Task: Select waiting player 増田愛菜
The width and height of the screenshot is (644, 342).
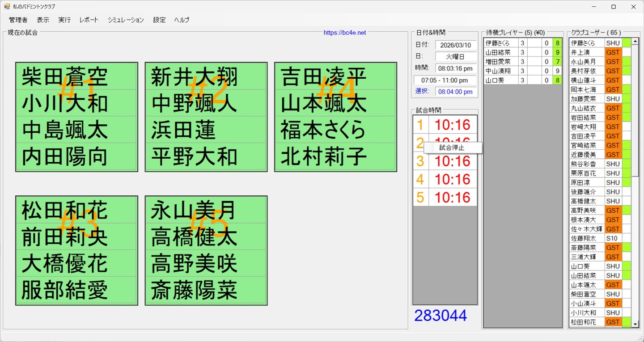Action: point(501,62)
